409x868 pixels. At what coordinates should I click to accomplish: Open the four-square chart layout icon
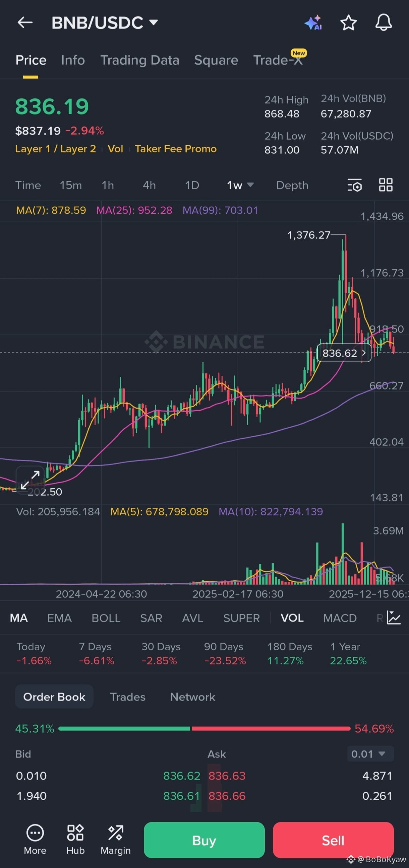pyautogui.click(x=386, y=185)
